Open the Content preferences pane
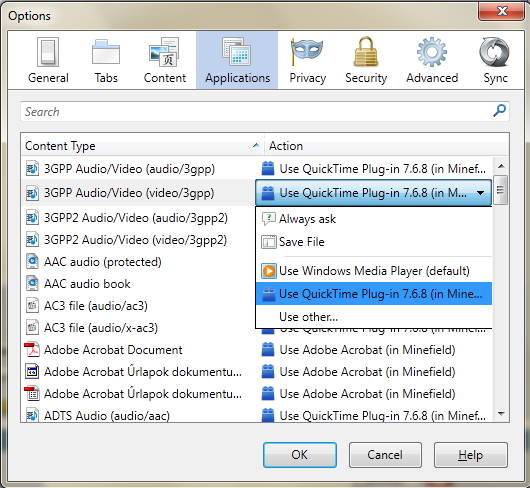 [165, 60]
